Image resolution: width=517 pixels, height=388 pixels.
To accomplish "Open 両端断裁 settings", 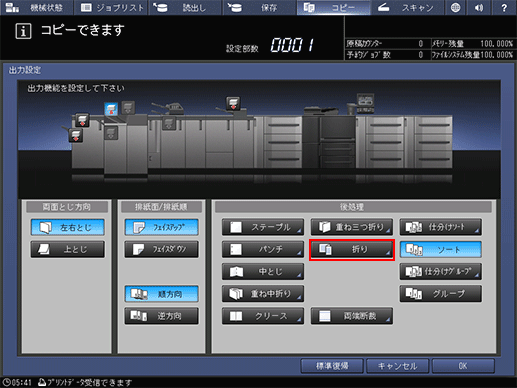I will pyautogui.click(x=352, y=316).
